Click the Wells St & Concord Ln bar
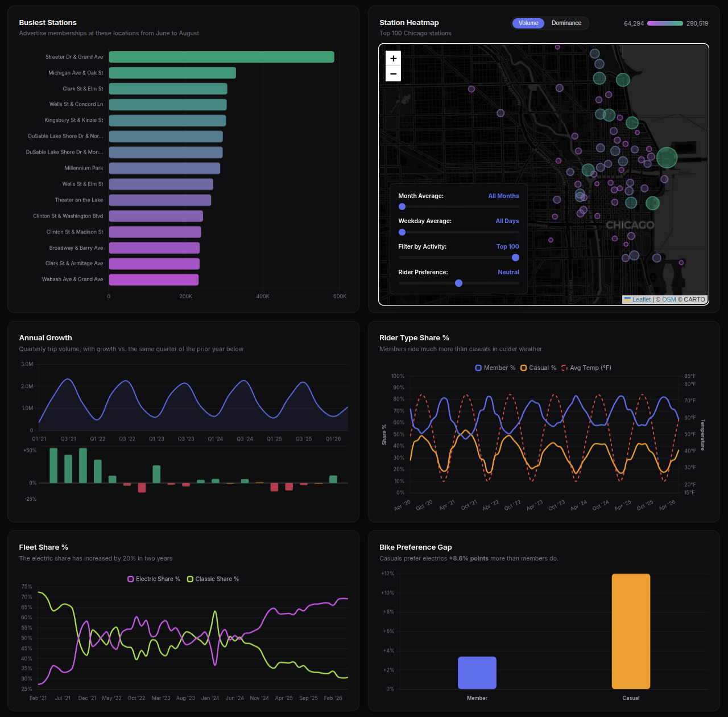 (168, 105)
